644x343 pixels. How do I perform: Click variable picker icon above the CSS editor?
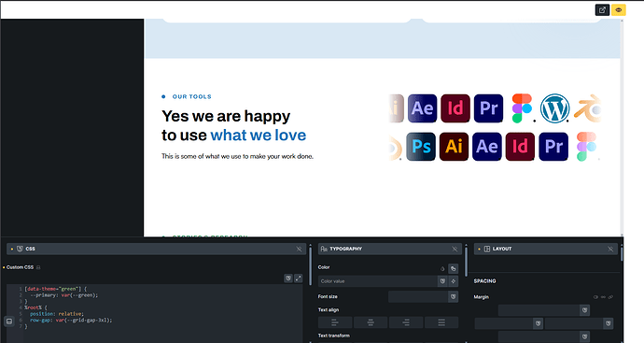pyautogui.click(x=288, y=279)
